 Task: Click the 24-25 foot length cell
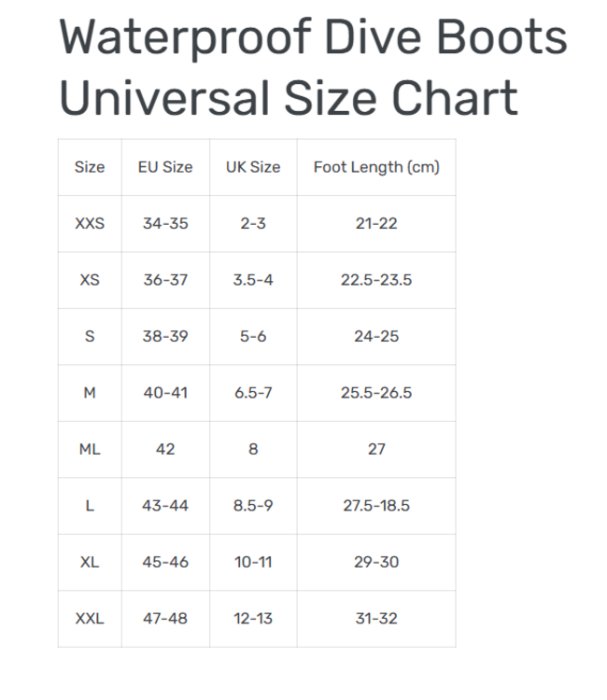coord(376,336)
